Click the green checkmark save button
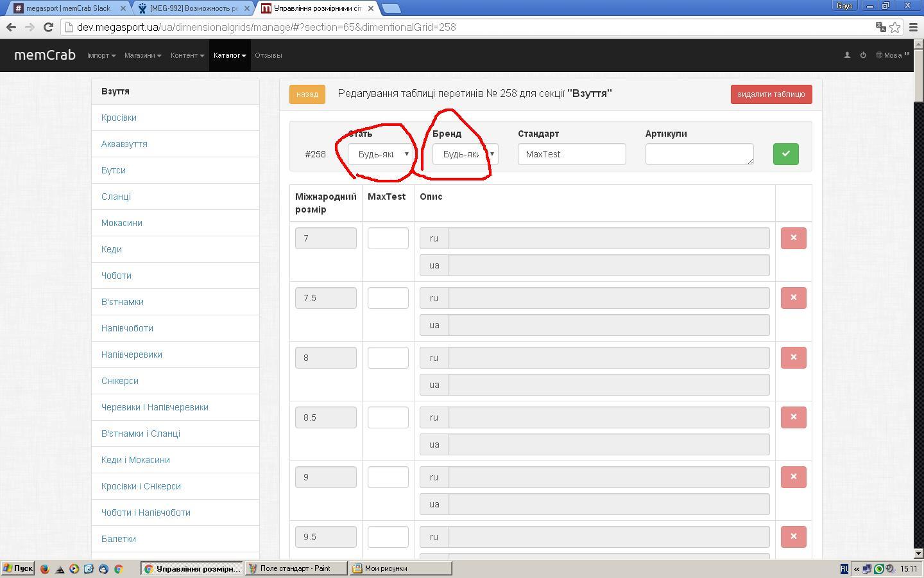Viewport: 924px width, 578px height. click(785, 154)
